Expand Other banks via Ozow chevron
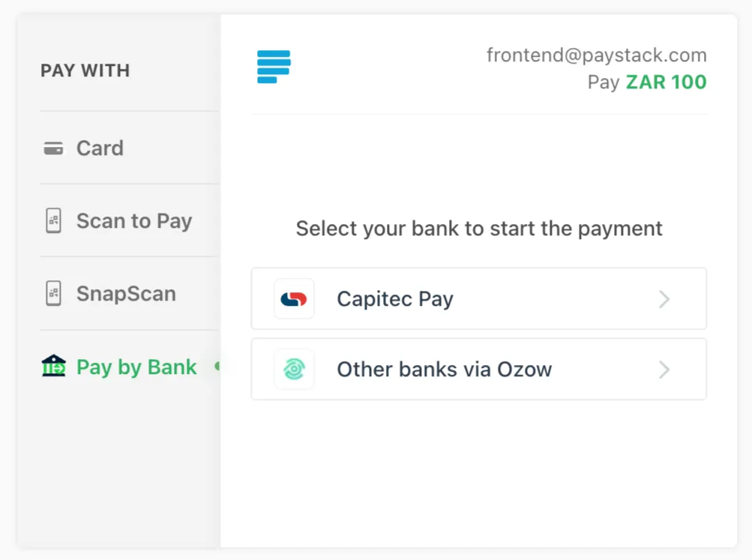Image resolution: width=752 pixels, height=560 pixels. [664, 370]
